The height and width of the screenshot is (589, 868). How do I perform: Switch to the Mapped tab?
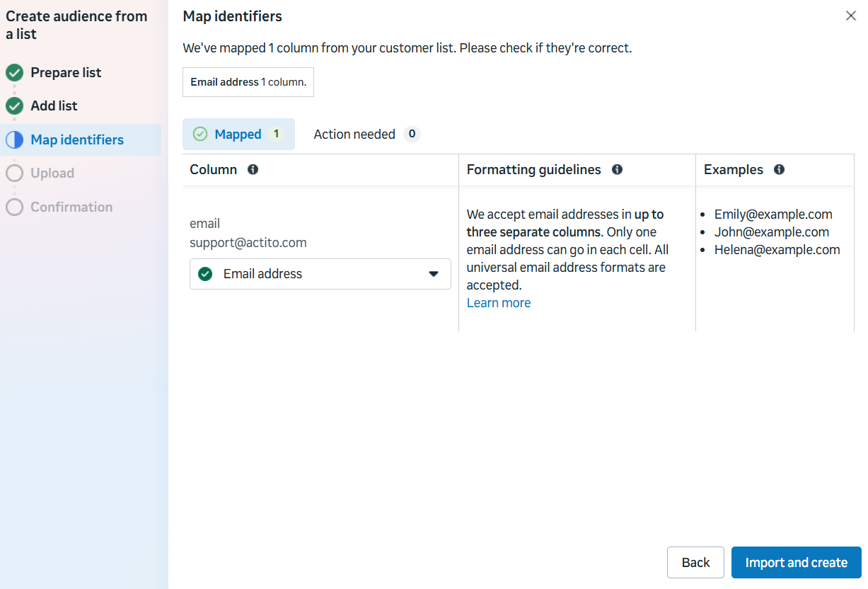tap(238, 134)
